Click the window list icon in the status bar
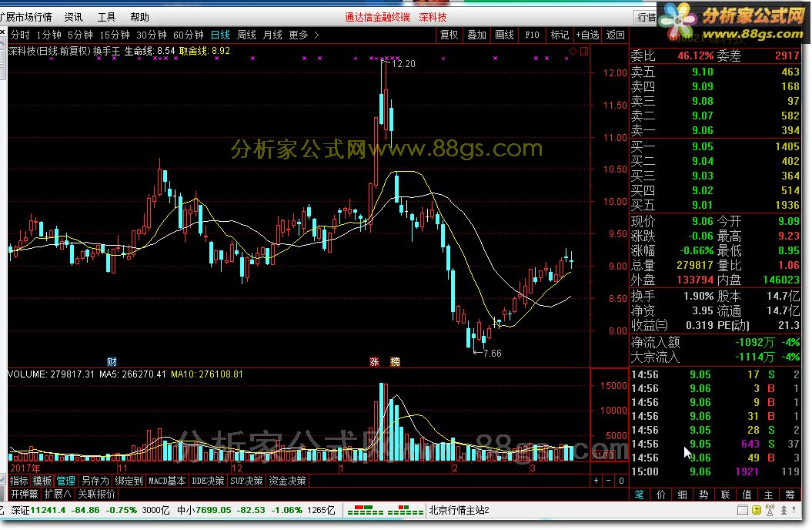Image resolution: width=812 pixels, height=530 pixels. click(743, 510)
